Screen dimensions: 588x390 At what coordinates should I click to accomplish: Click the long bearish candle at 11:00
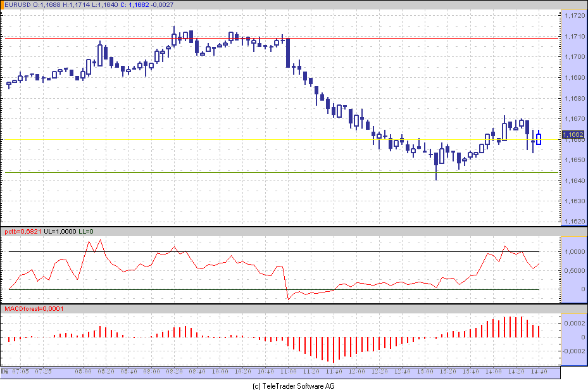point(288,53)
